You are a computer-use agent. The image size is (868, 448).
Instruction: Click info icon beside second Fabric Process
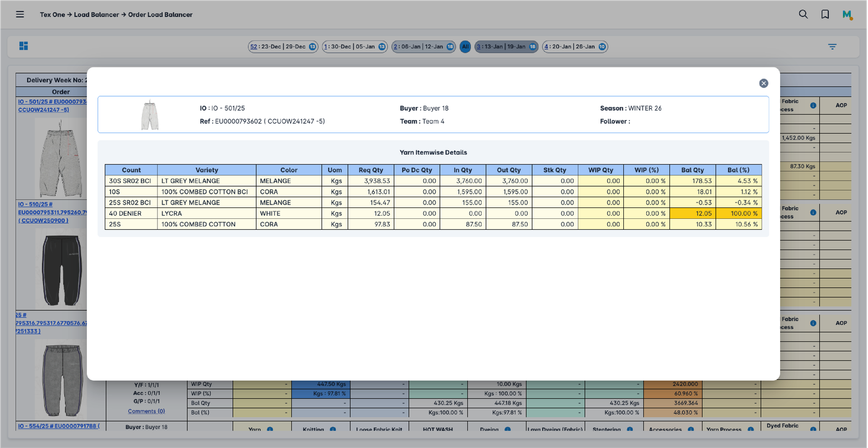click(813, 212)
